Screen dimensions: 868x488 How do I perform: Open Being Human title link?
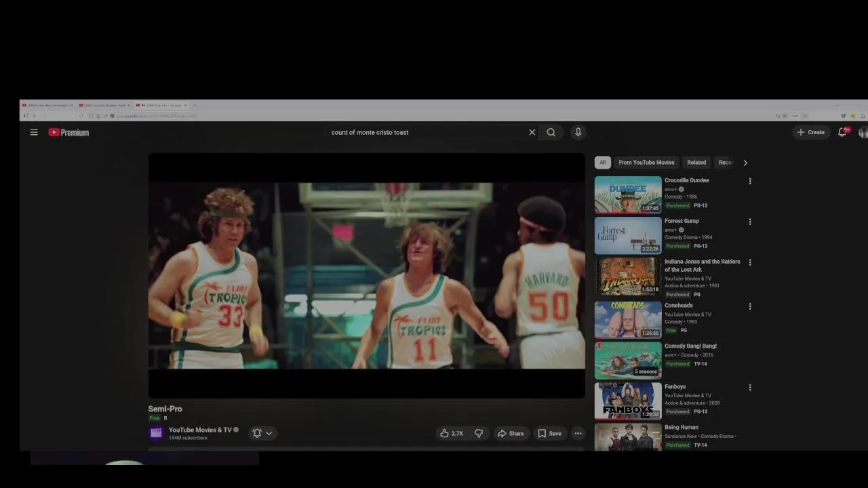point(682,428)
